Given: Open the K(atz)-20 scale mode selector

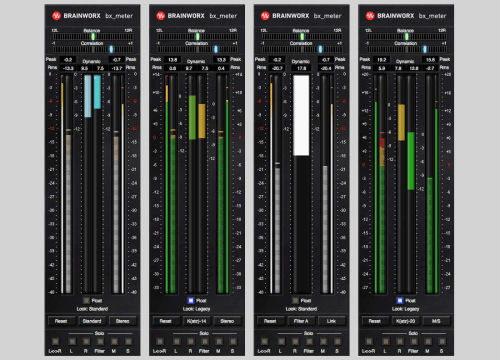Looking at the screenshot, I should point(406,321).
